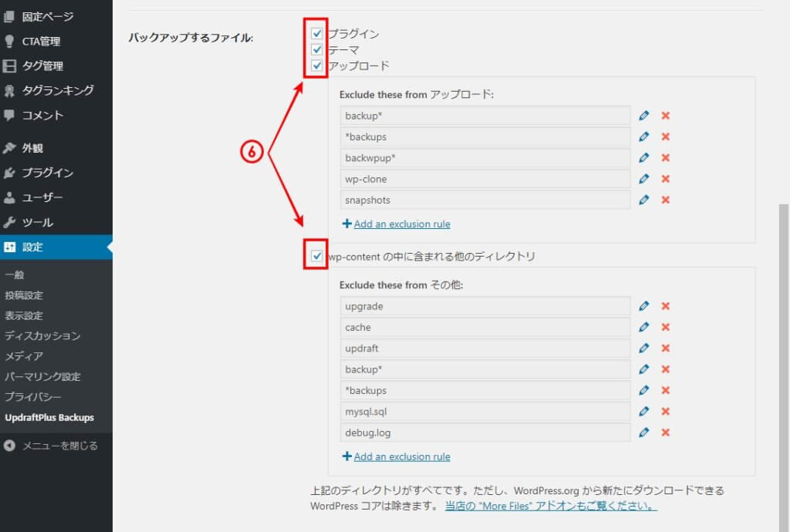Add an exclusion rule for アップロード
Screen dimensions: 790x532
click(401, 224)
